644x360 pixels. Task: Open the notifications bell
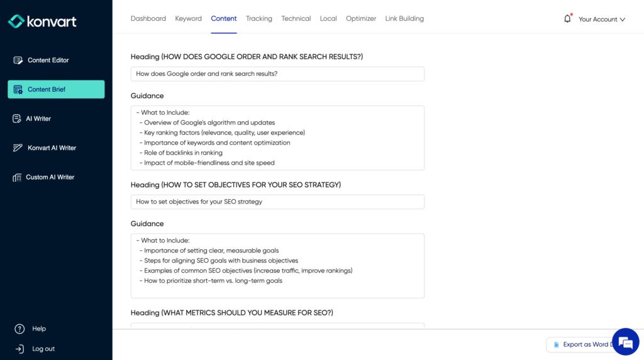pos(567,19)
